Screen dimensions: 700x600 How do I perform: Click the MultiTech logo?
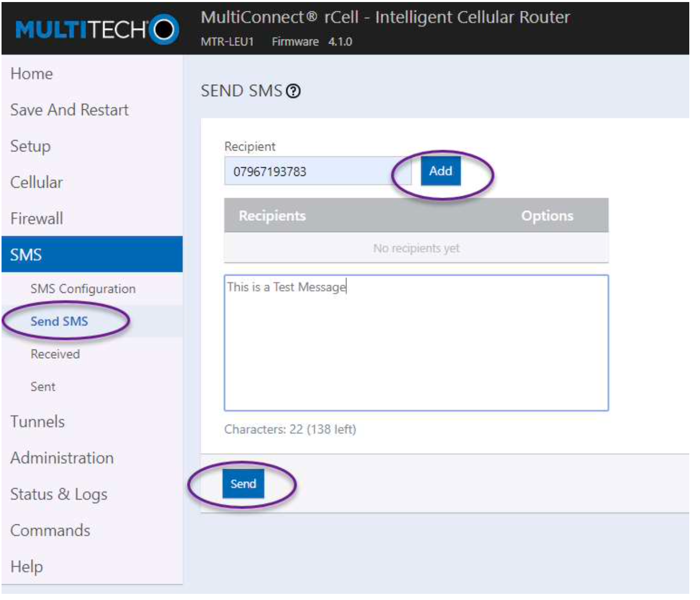point(97,30)
